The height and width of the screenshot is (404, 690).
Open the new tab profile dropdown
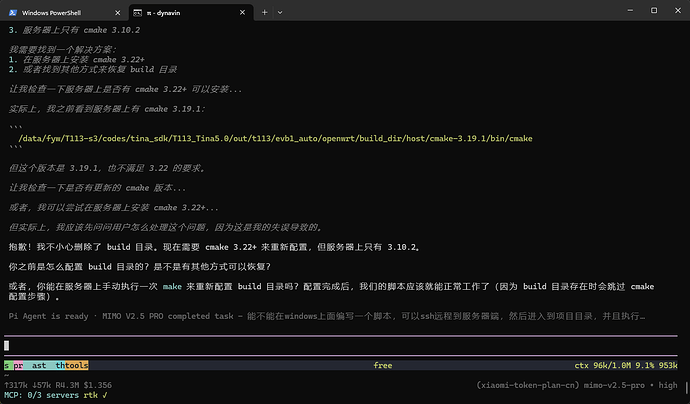coord(280,13)
